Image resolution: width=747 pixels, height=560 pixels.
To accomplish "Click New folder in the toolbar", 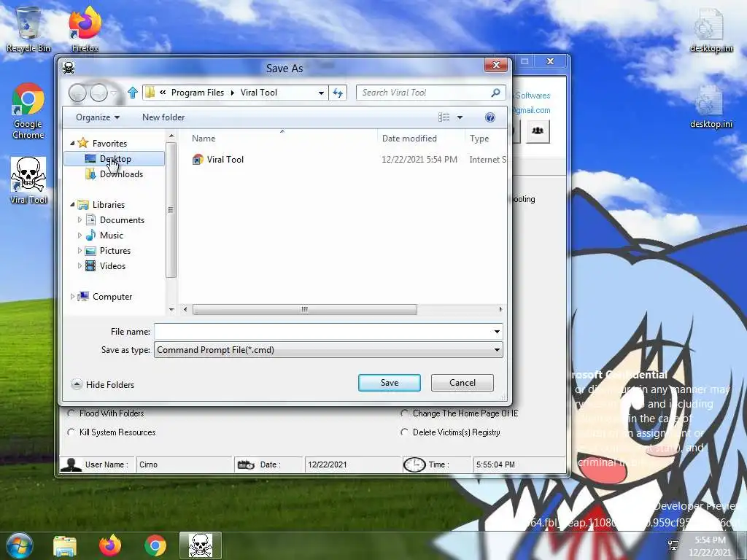I will pos(163,117).
